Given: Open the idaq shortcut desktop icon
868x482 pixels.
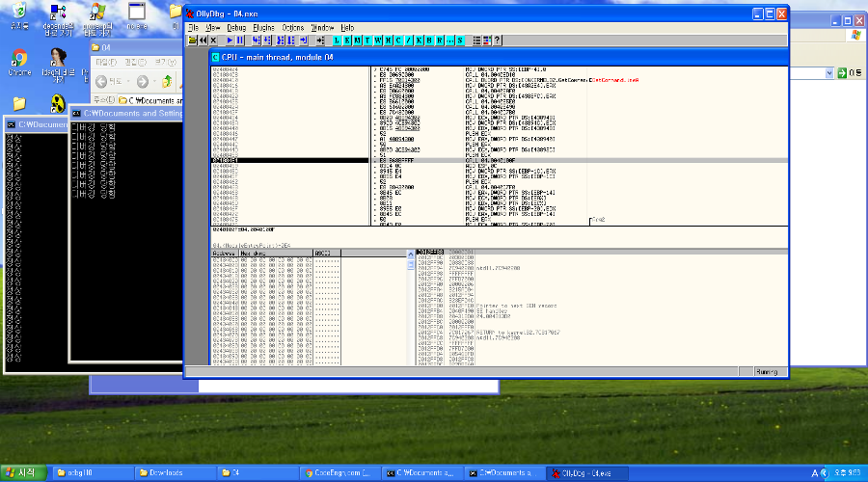Looking at the screenshot, I should [x=58, y=66].
